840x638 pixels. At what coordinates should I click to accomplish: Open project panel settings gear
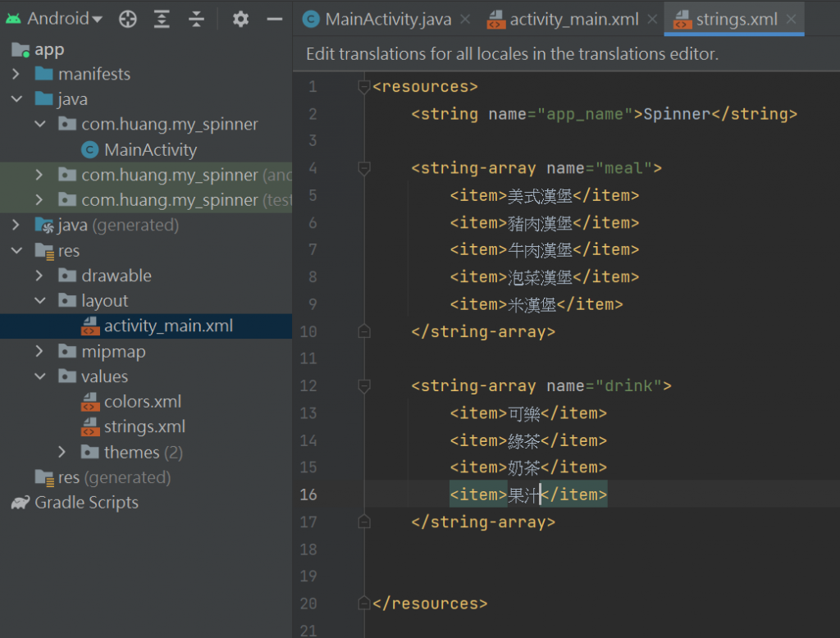tap(240, 20)
